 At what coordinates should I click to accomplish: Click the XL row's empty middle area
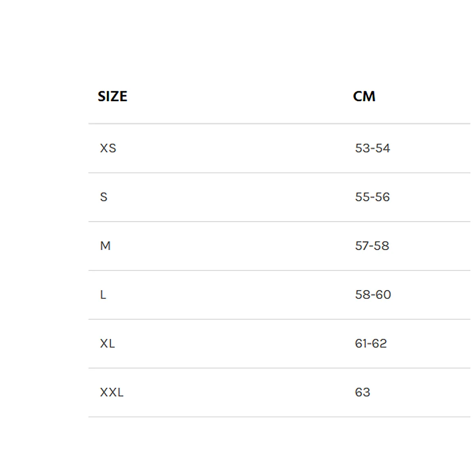tap(235, 343)
